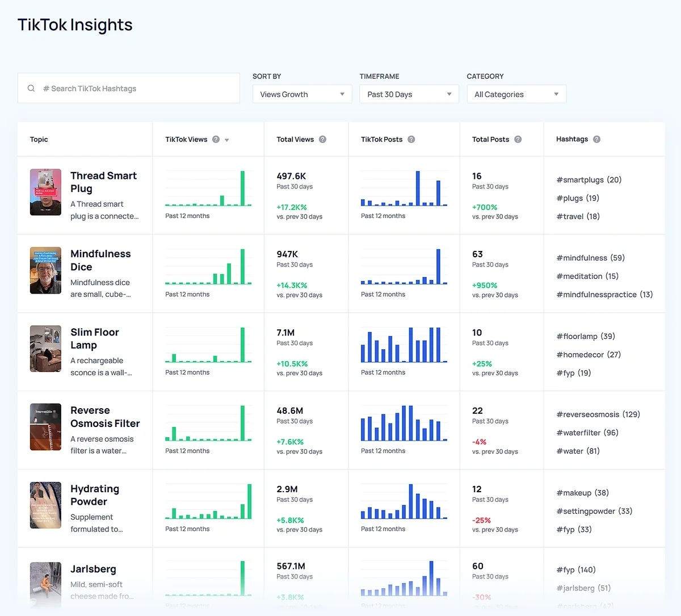Open the All Categories filter dropdown

pos(516,94)
